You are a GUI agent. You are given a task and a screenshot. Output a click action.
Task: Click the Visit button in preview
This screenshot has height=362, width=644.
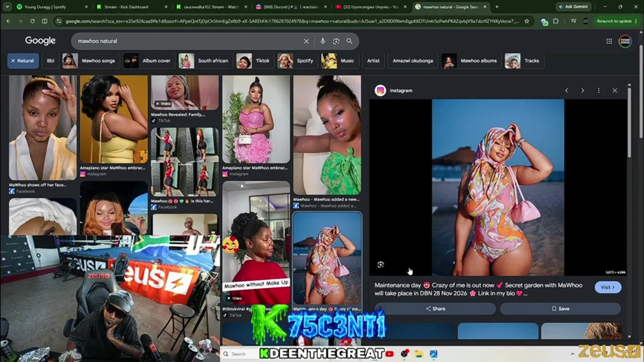click(x=608, y=287)
